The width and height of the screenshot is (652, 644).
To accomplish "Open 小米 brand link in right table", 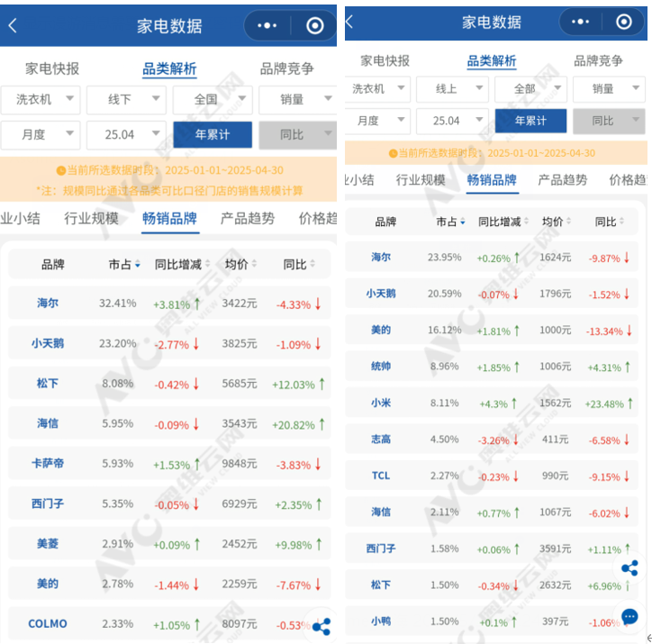I will [380, 403].
